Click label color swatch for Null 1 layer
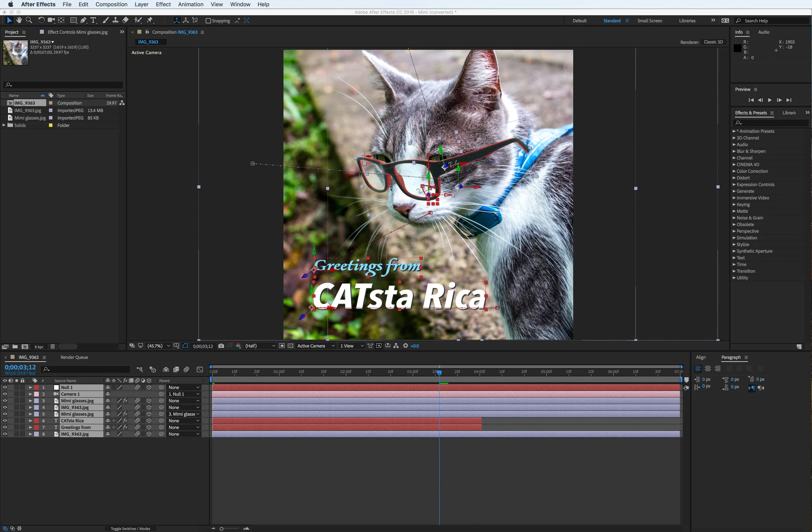The height and width of the screenshot is (532, 812). [36, 388]
